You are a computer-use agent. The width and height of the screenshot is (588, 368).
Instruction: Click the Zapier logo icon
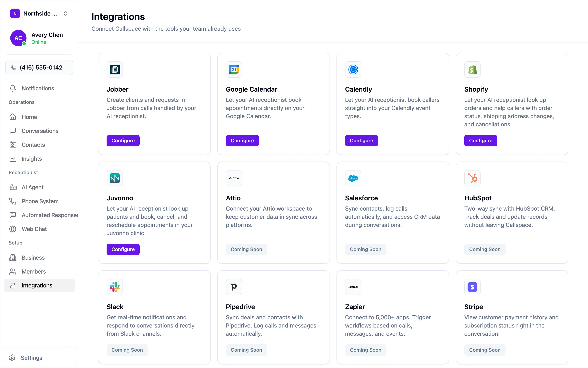click(x=353, y=287)
